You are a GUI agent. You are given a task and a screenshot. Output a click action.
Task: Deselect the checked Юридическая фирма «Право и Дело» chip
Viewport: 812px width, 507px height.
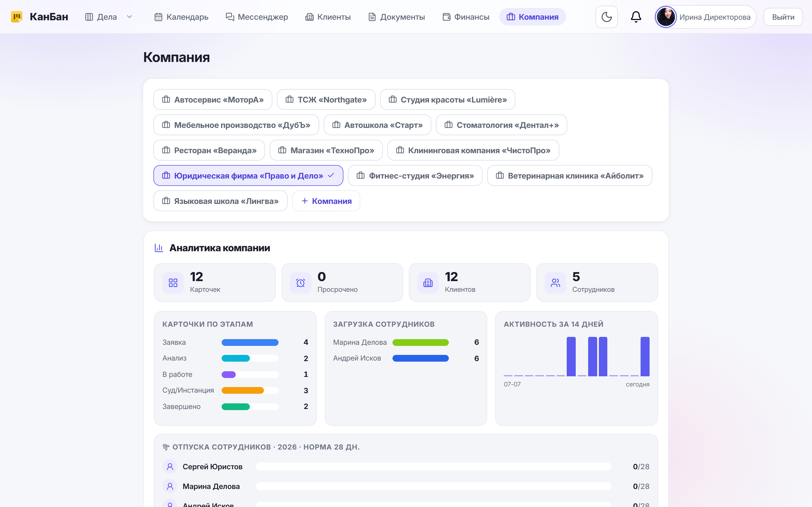coord(248,175)
